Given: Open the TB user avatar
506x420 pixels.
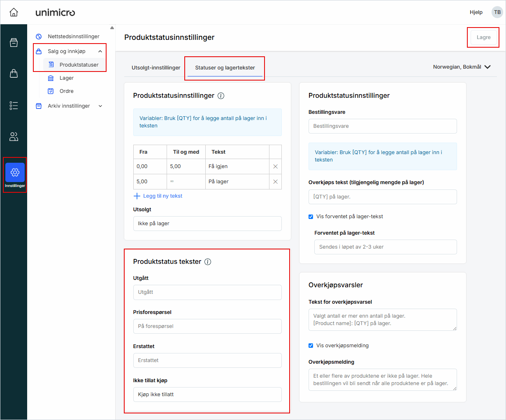Looking at the screenshot, I should tap(497, 12).
